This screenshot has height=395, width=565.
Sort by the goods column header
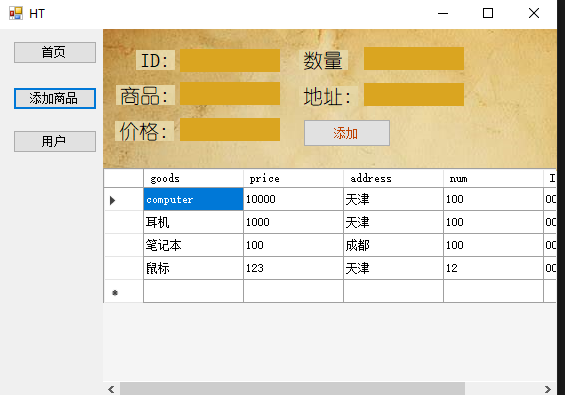pyautogui.click(x=193, y=178)
